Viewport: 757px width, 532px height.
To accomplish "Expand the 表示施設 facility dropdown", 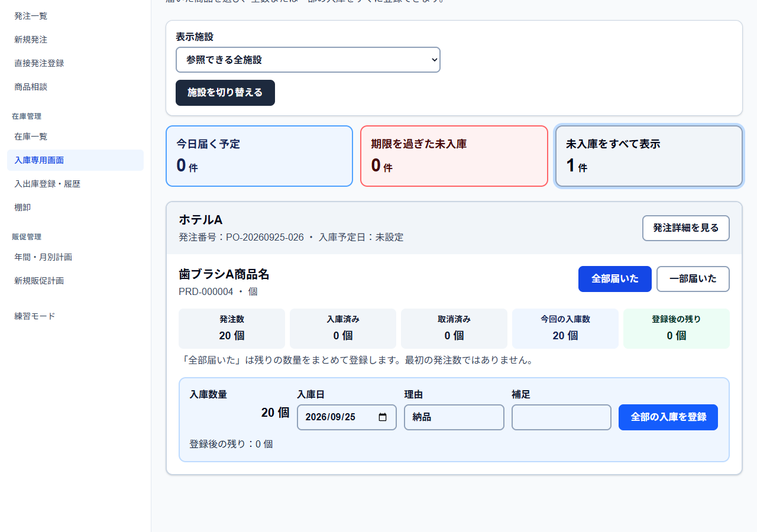I will coord(308,60).
